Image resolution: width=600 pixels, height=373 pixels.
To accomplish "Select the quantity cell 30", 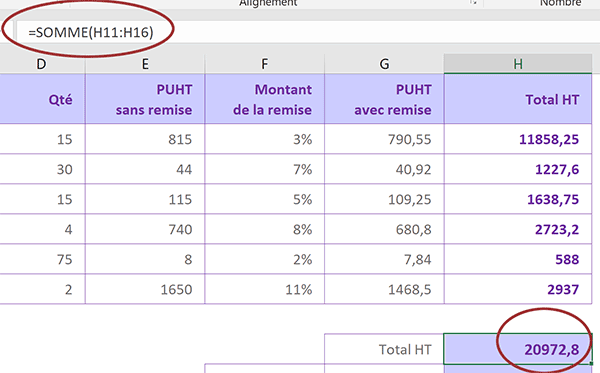I will (42, 169).
